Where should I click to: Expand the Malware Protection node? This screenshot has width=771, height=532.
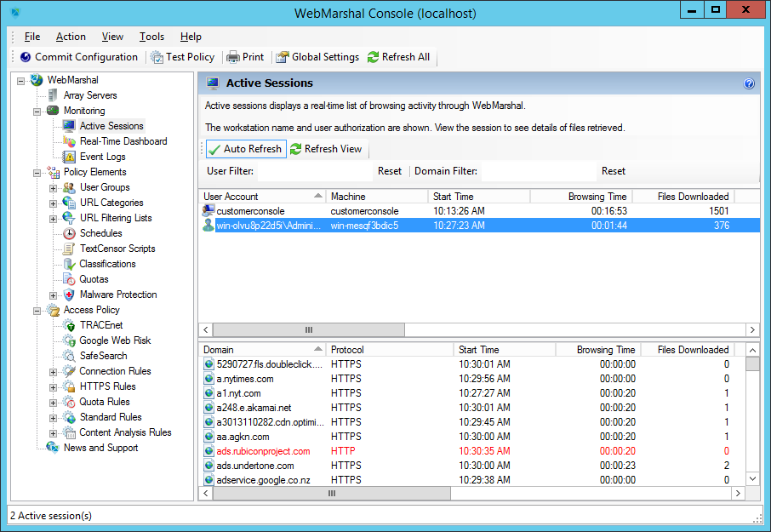[54, 295]
